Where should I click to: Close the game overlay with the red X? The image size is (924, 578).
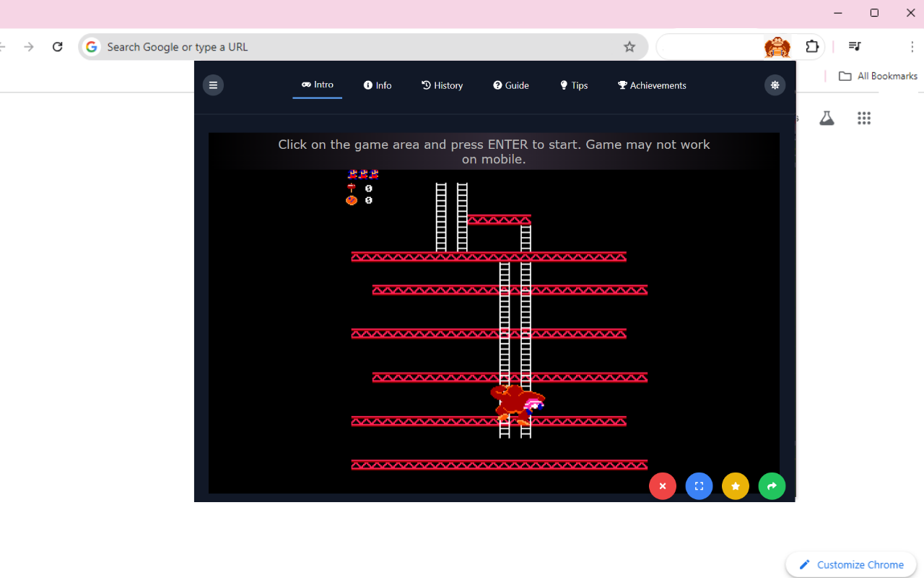[662, 486]
